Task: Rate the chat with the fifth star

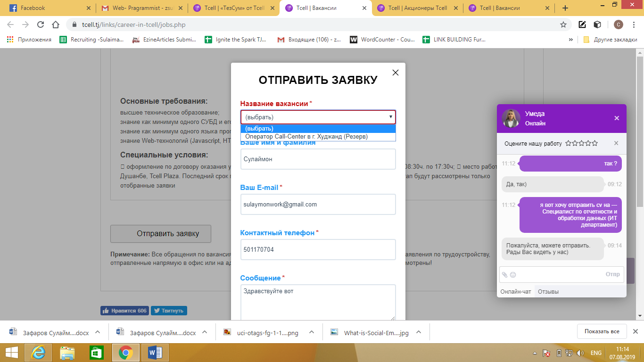Action: (x=595, y=143)
